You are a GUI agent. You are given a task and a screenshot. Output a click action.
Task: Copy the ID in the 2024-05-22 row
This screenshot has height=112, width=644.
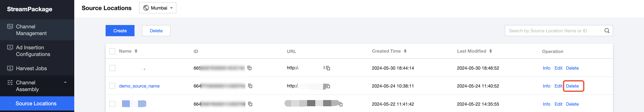250,104
